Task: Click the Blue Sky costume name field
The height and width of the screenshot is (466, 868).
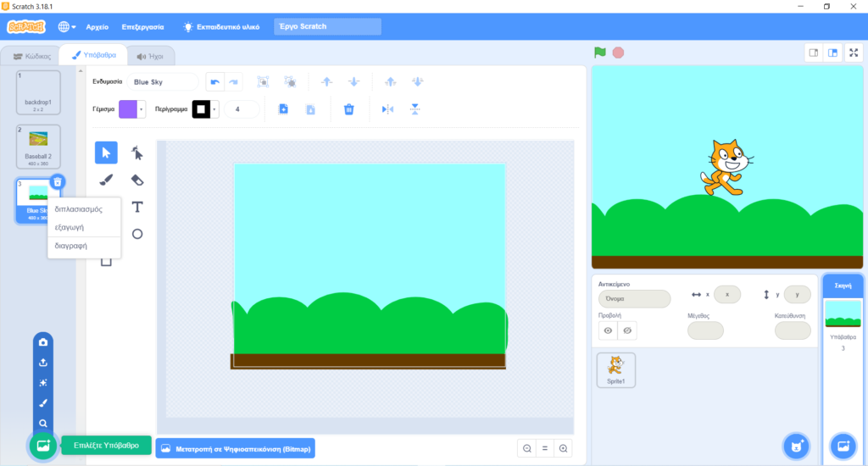Action: (162, 82)
